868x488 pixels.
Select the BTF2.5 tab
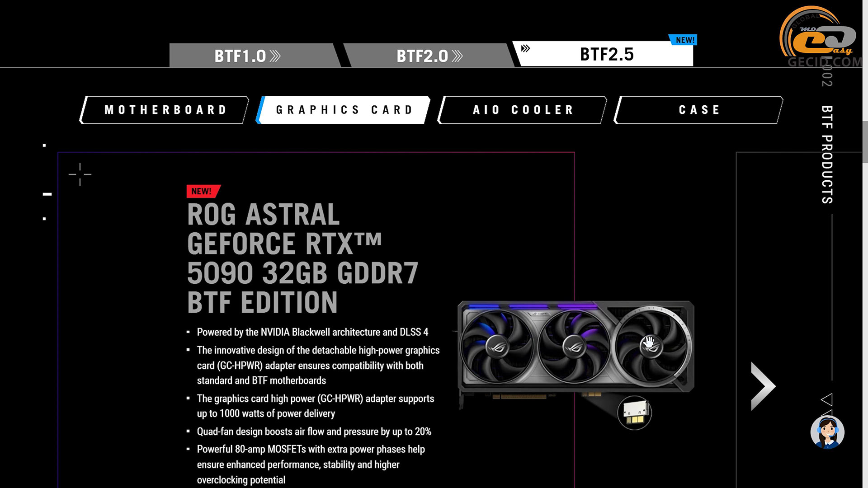[606, 54]
